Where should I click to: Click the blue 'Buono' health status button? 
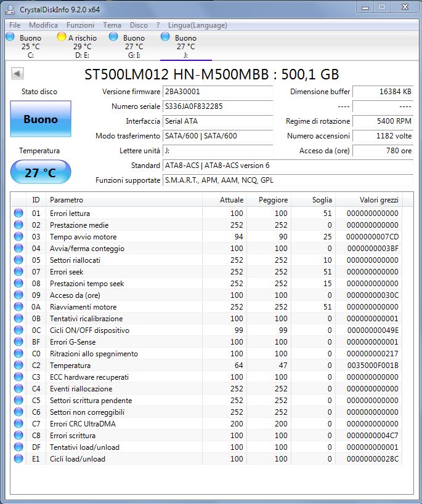tap(41, 119)
